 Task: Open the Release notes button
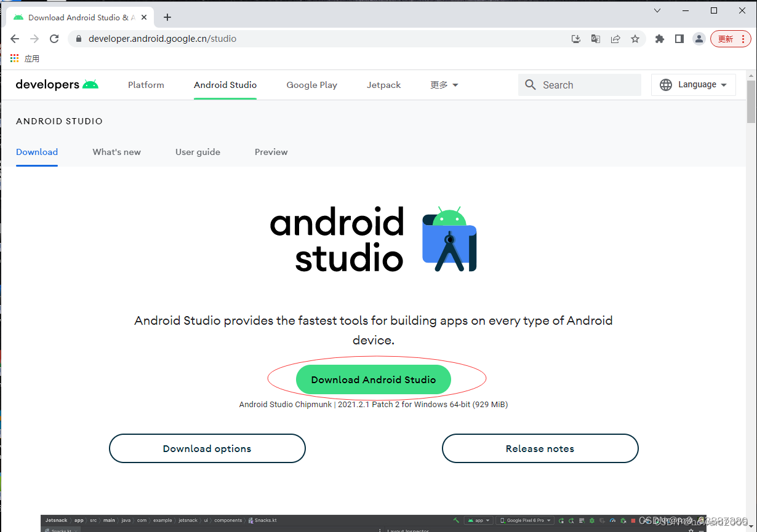point(540,448)
